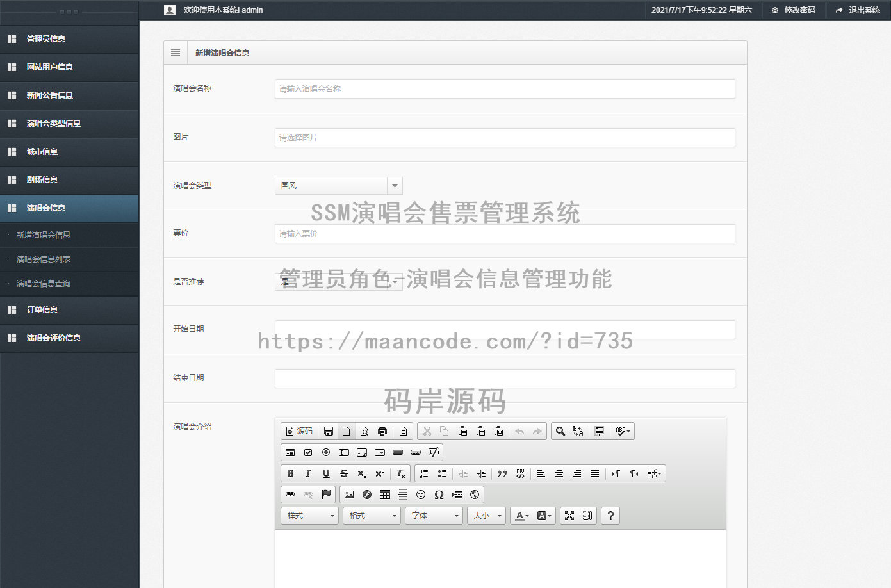Open the 网站用户信息 sidebar menu

click(x=69, y=67)
